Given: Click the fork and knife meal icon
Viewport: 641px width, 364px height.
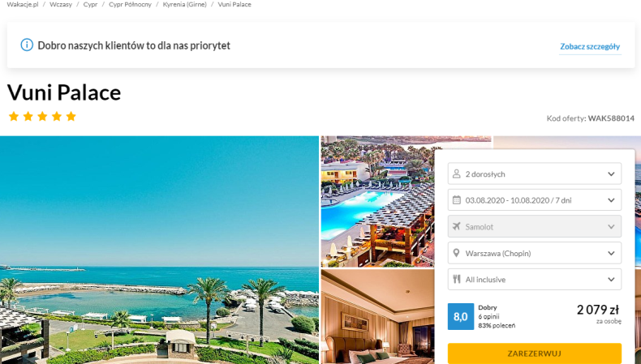Looking at the screenshot, I should (456, 279).
